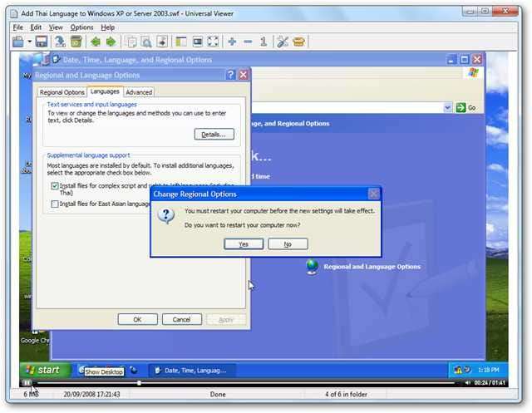
Task: Click the help question mark in Regional dialog
Action: (x=231, y=75)
